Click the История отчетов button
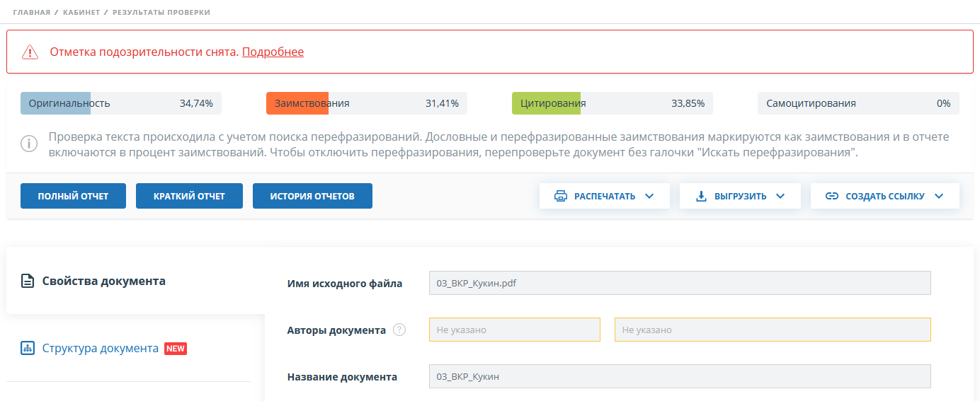Image resolution: width=980 pixels, height=401 pixels. click(x=312, y=196)
